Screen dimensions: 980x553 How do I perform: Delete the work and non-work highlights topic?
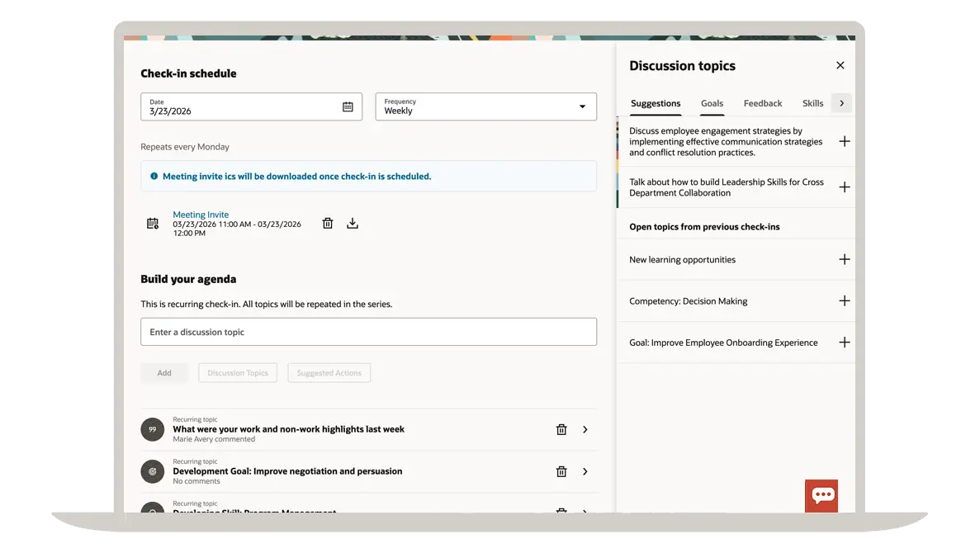[561, 429]
